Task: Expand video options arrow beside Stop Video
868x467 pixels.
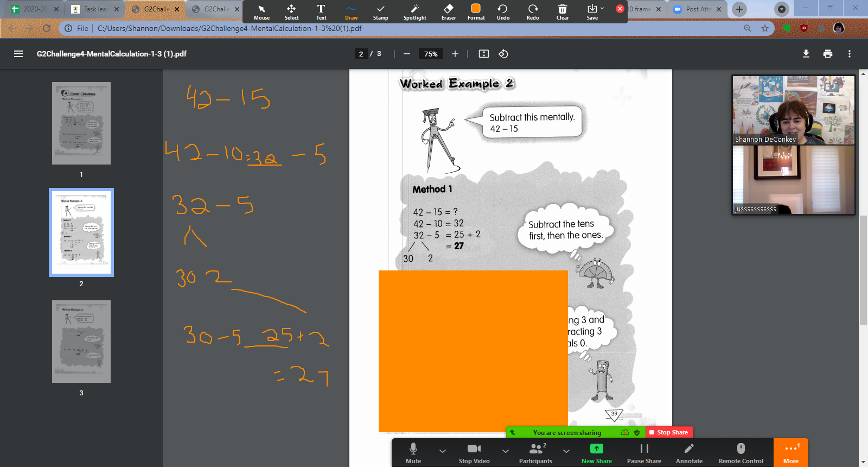Action: coord(506,451)
